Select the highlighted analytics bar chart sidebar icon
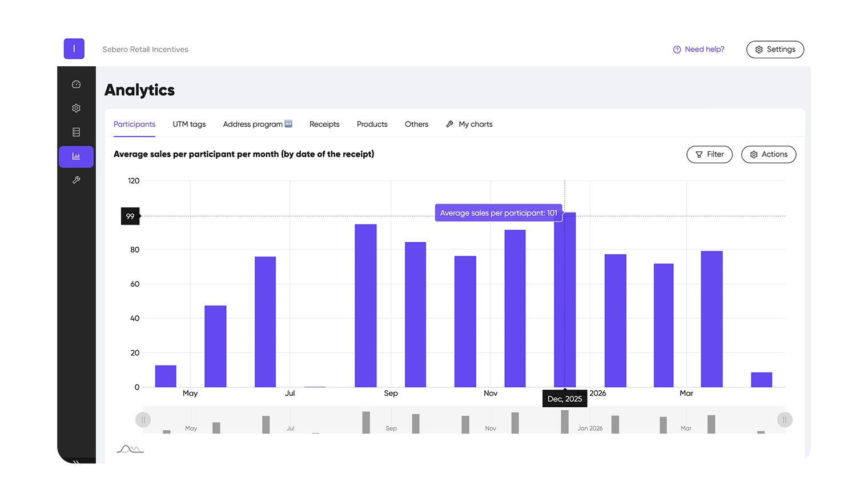868x497 pixels. point(76,156)
